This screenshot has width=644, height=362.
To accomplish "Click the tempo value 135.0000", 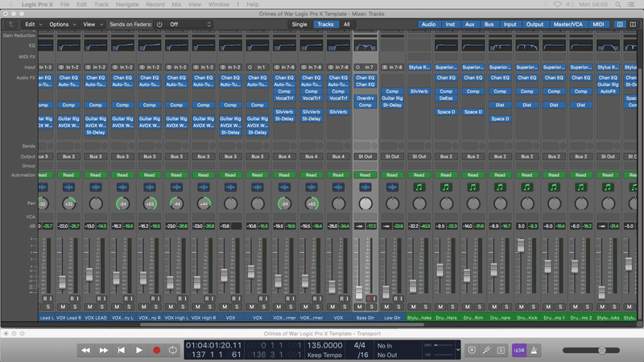I will [324, 346].
